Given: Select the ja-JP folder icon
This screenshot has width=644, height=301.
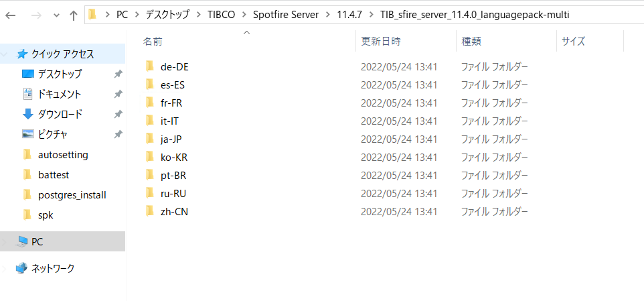Looking at the screenshot, I should coord(149,139).
